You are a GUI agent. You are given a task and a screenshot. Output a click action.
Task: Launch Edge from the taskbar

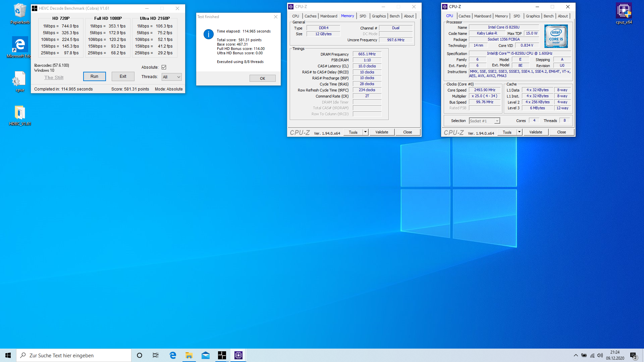tap(173, 355)
